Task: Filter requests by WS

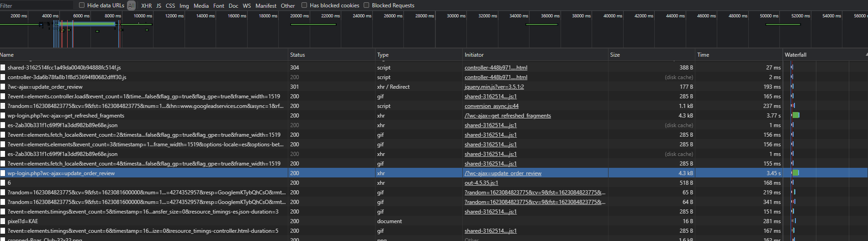Action: 247,5
